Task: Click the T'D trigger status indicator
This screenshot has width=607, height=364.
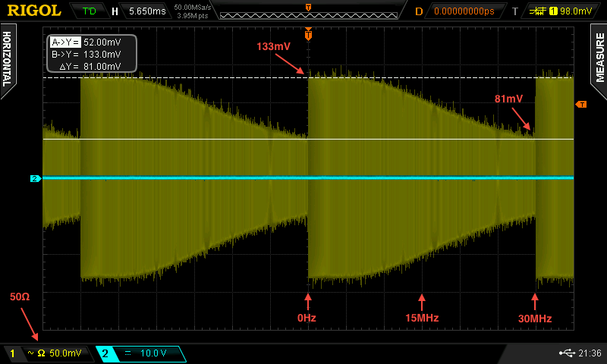Action: pos(89,11)
